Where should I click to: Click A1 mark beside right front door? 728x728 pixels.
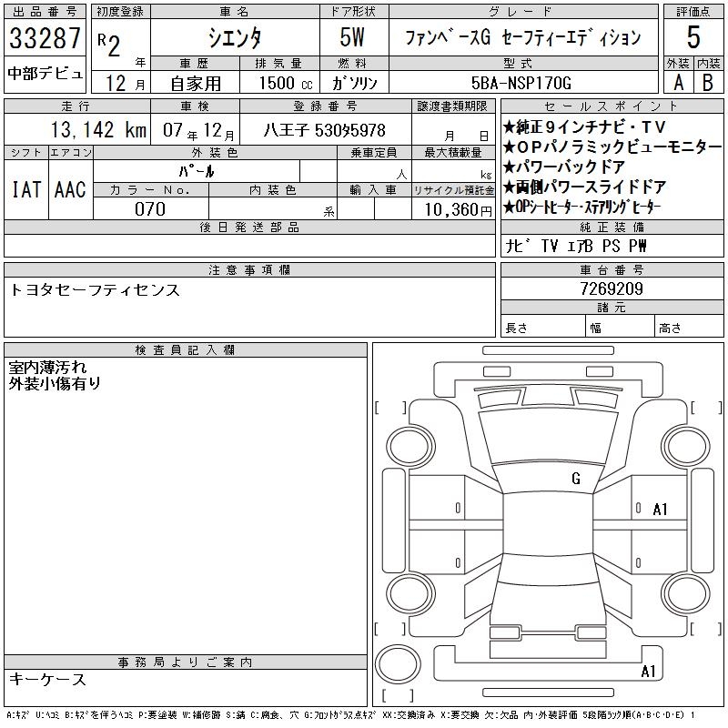(660, 510)
